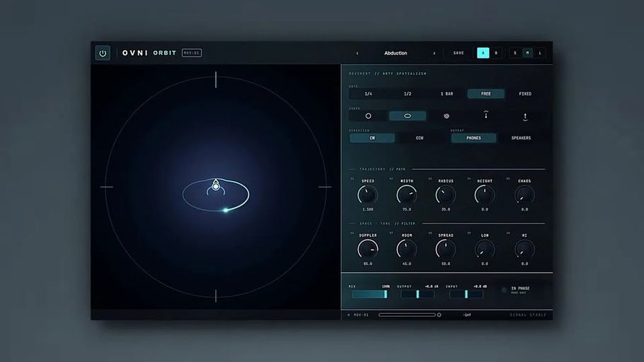Toggle the plugin power button
Screen dimensions: 644x362
click(x=103, y=53)
